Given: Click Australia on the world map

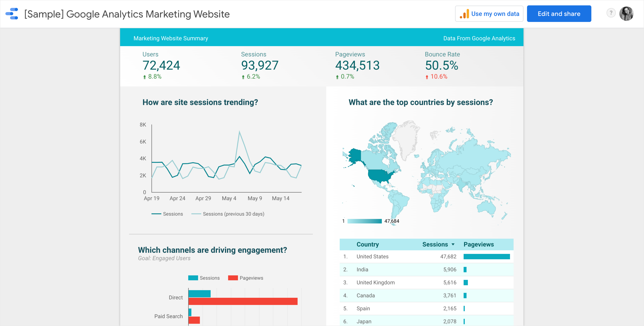Looking at the screenshot, I should pos(486,208).
